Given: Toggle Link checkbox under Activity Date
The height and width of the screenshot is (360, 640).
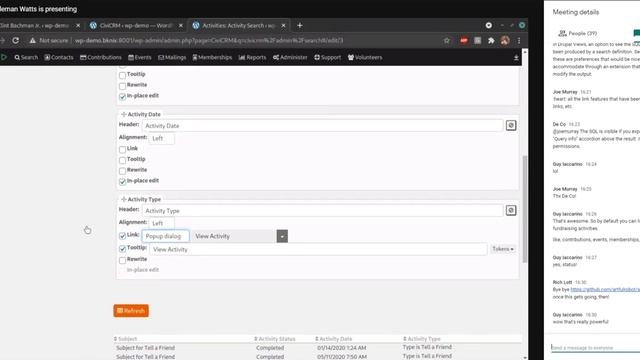Looking at the screenshot, I should (x=122, y=149).
